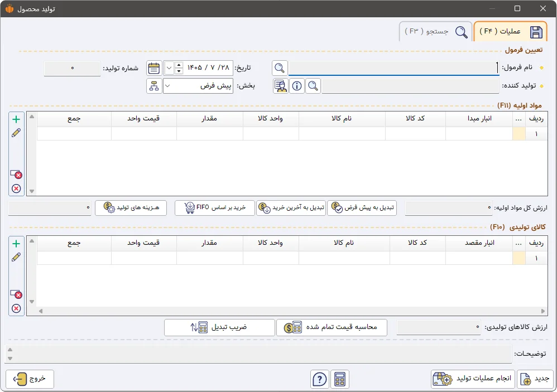Open the calendar date picker icon
The width and height of the screenshot is (557, 392).
click(154, 68)
